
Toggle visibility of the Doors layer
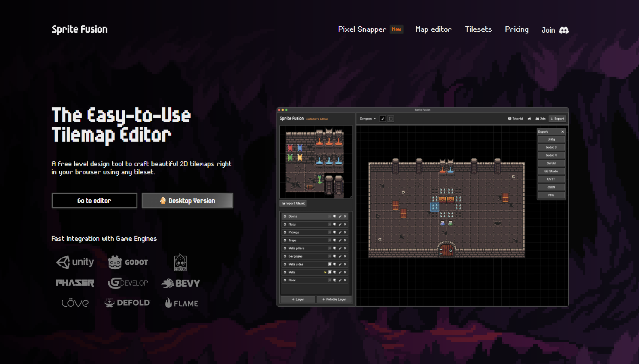[x=285, y=216]
